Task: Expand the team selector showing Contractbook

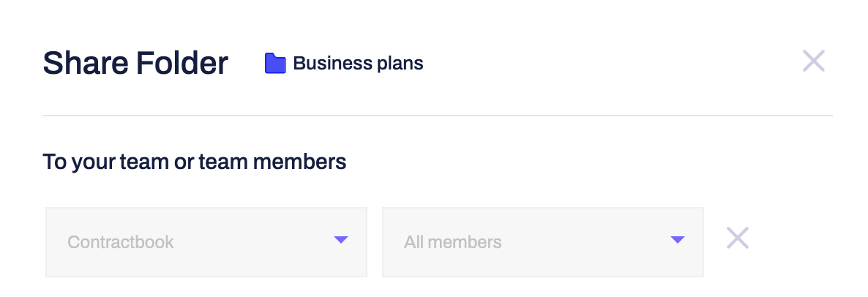Action: pyautogui.click(x=206, y=242)
